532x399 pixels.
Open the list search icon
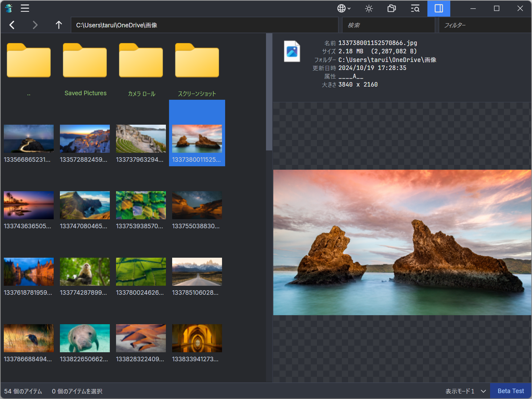[x=415, y=8]
